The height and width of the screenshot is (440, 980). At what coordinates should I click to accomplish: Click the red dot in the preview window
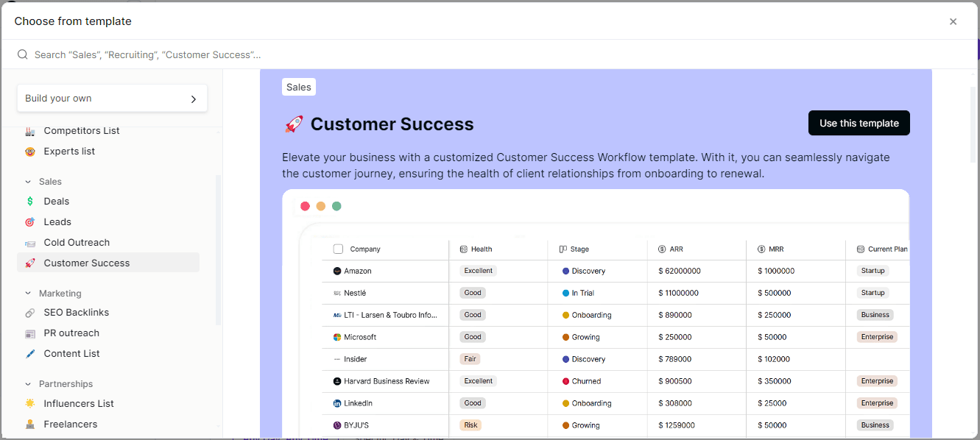click(306, 206)
